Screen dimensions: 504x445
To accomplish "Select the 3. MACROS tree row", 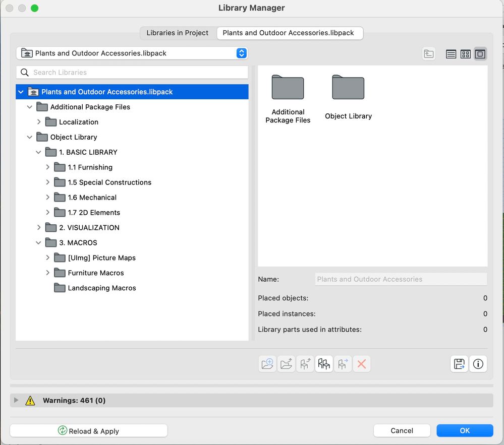I will 132,243.
